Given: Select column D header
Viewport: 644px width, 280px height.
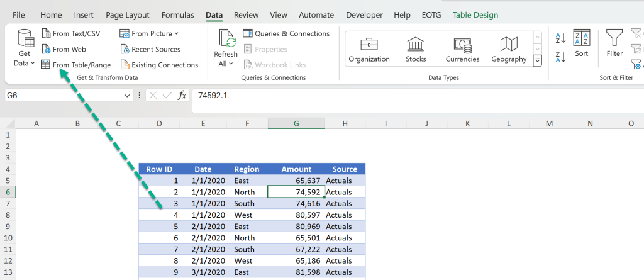Looking at the screenshot, I should pyautogui.click(x=159, y=123).
